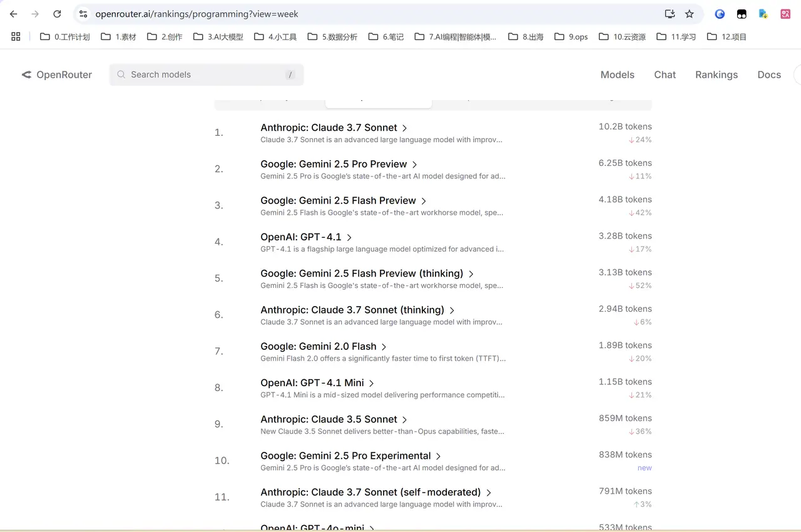Open the 6.笔记 bookmark folder

tap(386, 37)
